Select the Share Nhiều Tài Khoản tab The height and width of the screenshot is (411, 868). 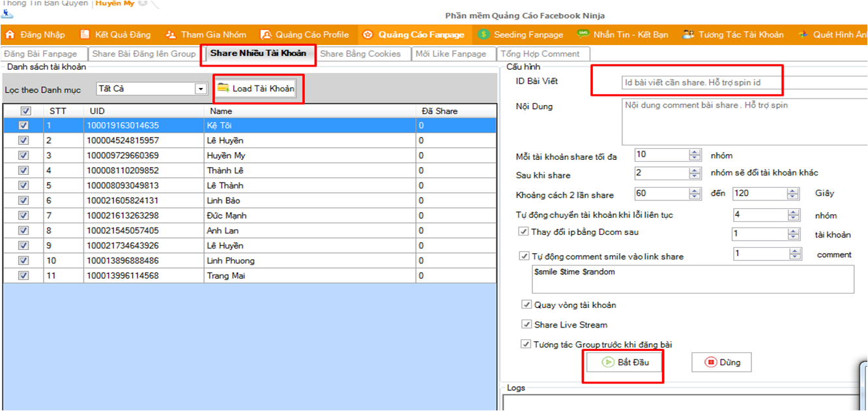pyautogui.click(x=258, y=53)
